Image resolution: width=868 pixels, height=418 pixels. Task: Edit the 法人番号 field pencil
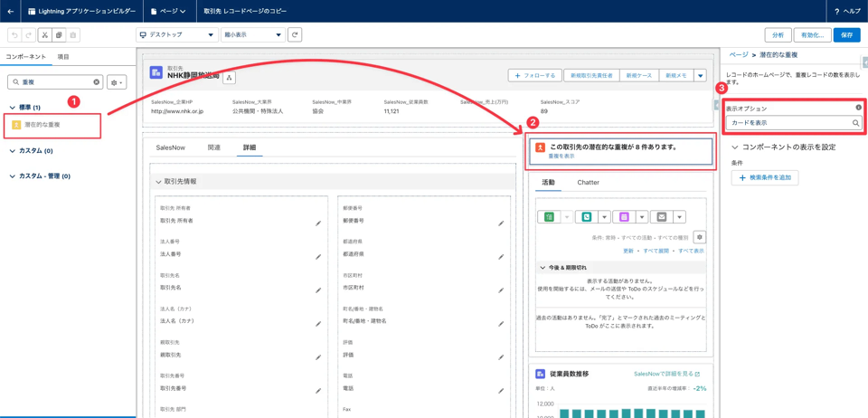[x=318, y=257]
